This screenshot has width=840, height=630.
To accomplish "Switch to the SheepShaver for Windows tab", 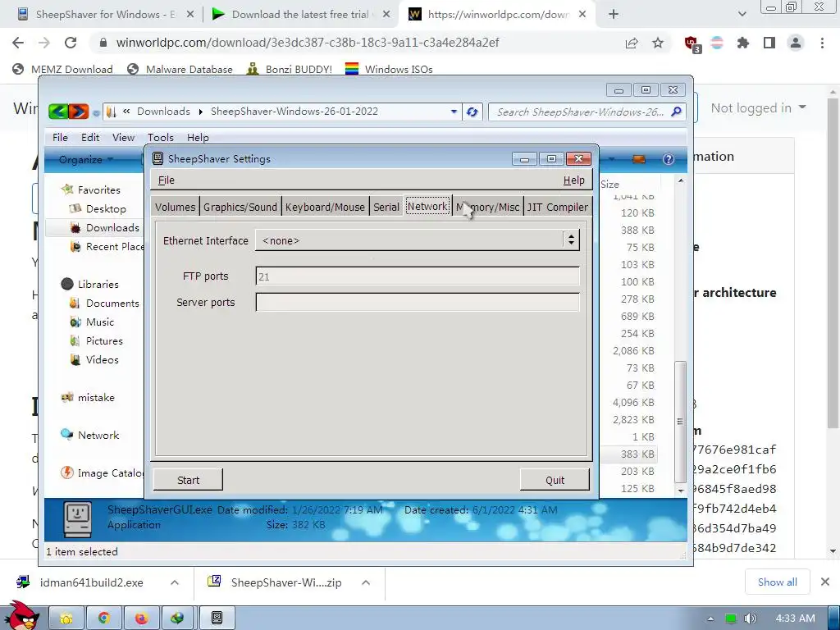I will point(106,15).
